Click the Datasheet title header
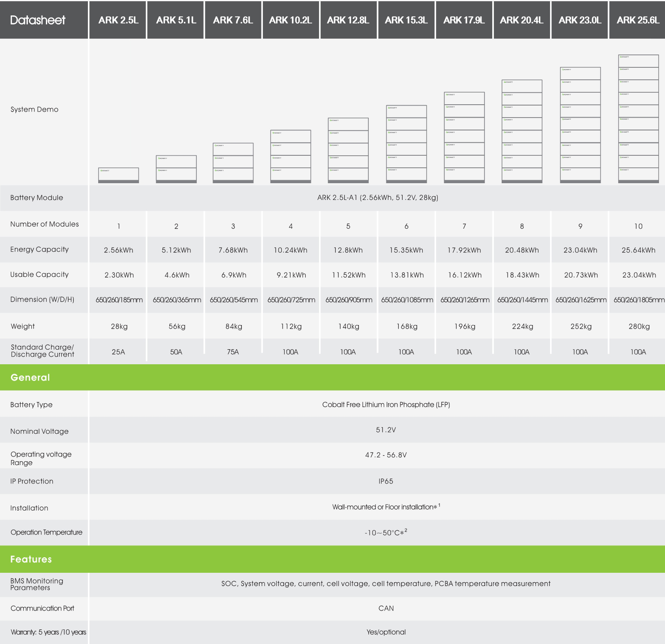The height and width of the screenshot is (644, 665). pos(38,20)
